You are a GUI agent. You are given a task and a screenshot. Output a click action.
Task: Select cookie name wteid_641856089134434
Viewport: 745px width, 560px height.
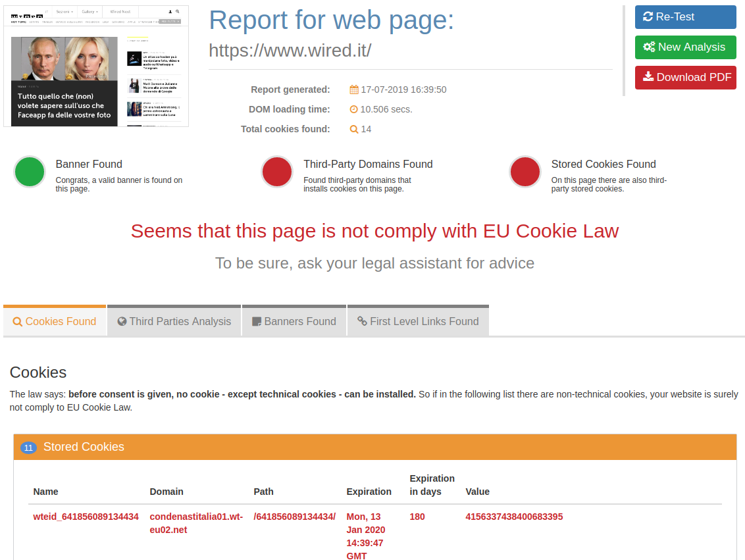86,517
